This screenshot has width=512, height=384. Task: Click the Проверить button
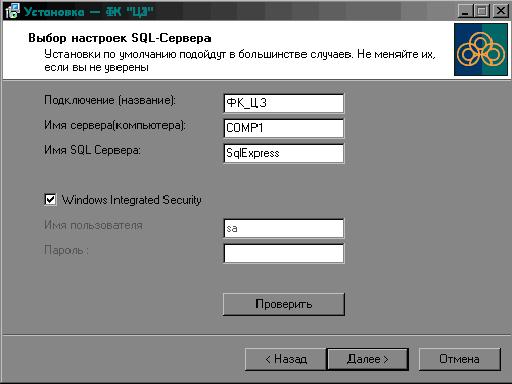coord(284,304)
